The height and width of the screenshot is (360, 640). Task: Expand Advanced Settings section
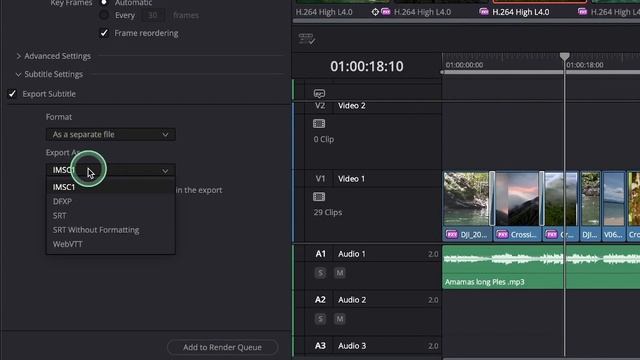tap(18, 56)
